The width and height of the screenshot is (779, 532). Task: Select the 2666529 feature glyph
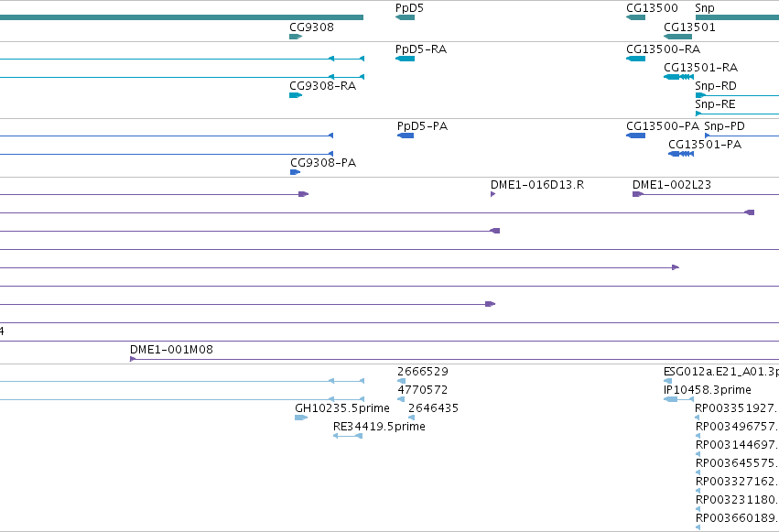tap(402, 381)
